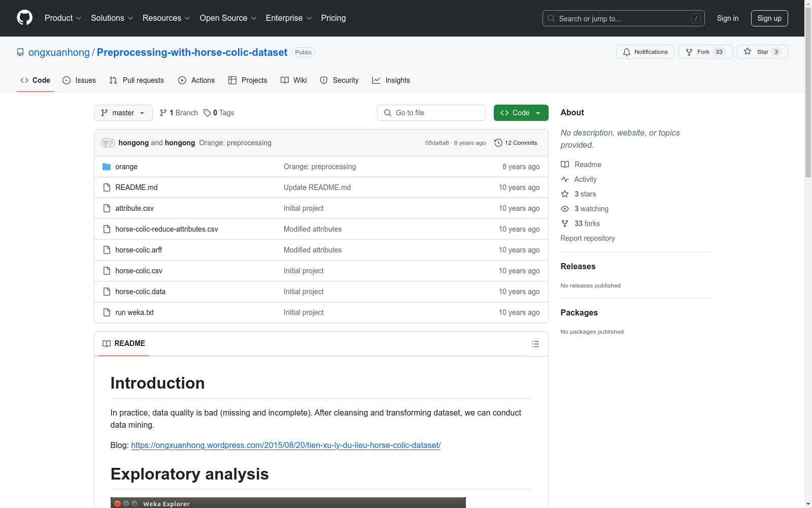The image size is (812, 508).
Task: Select the README tab heading
Action: tap(124, 344)
